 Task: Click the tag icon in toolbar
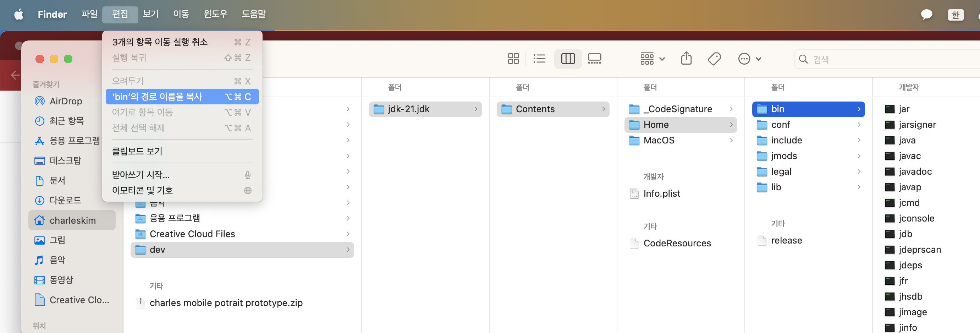point(714,59)
